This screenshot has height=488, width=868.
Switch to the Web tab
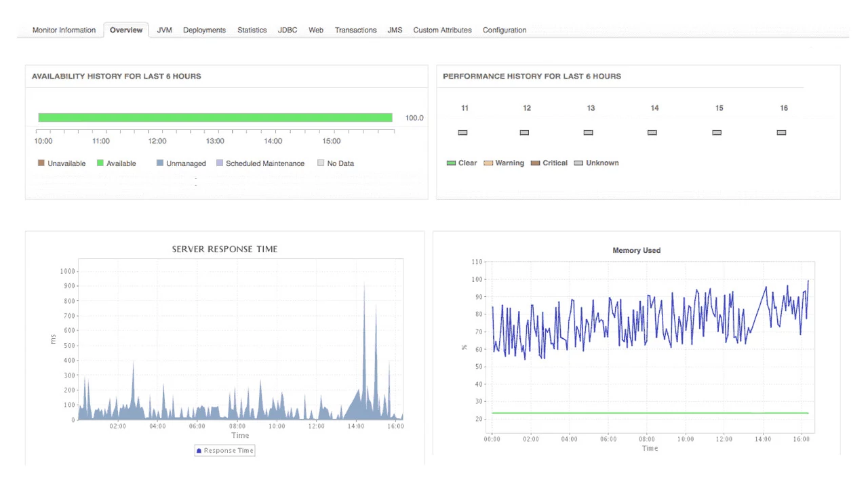316,30
